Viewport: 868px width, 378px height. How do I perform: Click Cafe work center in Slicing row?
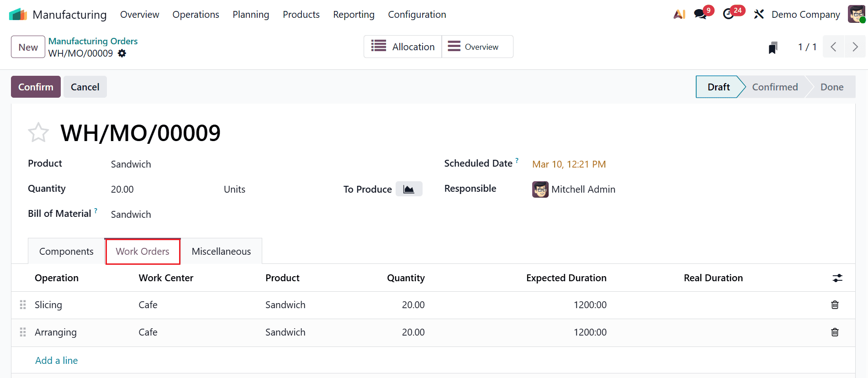[x=148, y=305]
